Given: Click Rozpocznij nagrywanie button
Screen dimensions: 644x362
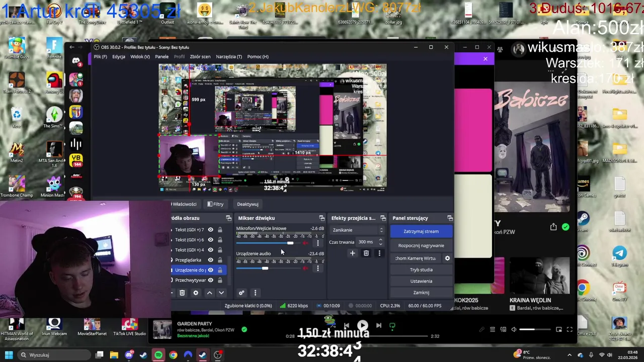Looking at the screenshot, I should click(421, 245).
